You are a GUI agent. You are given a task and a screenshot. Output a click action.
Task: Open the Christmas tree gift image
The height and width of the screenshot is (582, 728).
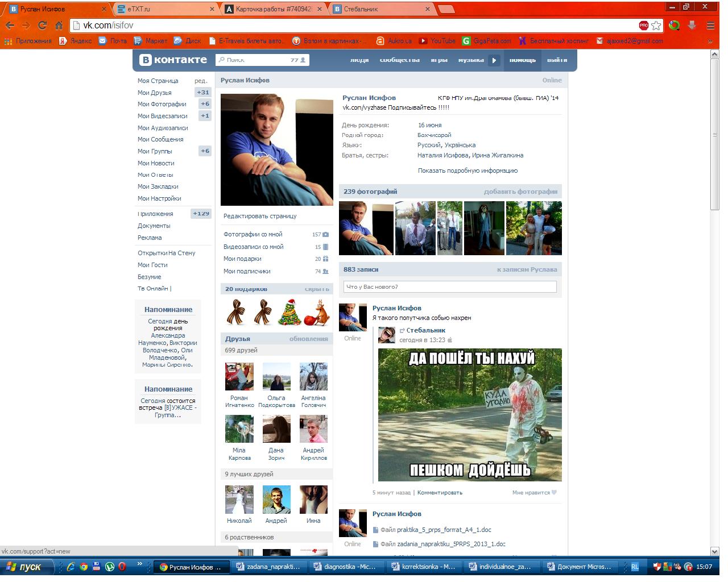click(289, 312)
